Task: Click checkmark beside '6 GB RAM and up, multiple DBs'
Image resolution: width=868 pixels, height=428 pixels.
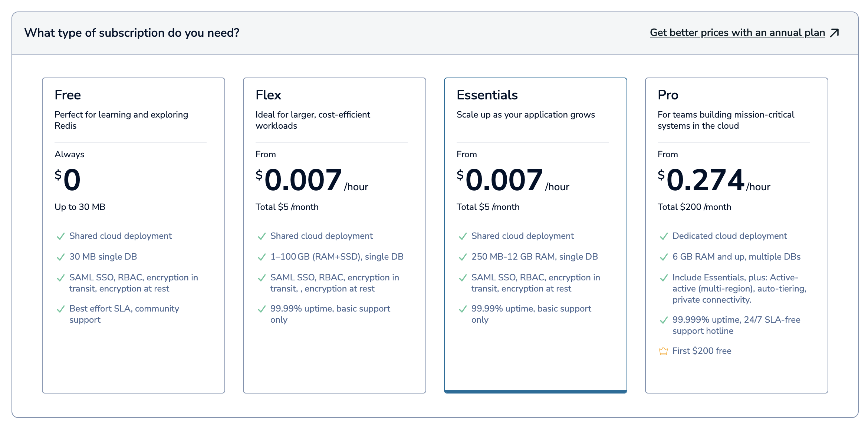Action: pos(664,257)
